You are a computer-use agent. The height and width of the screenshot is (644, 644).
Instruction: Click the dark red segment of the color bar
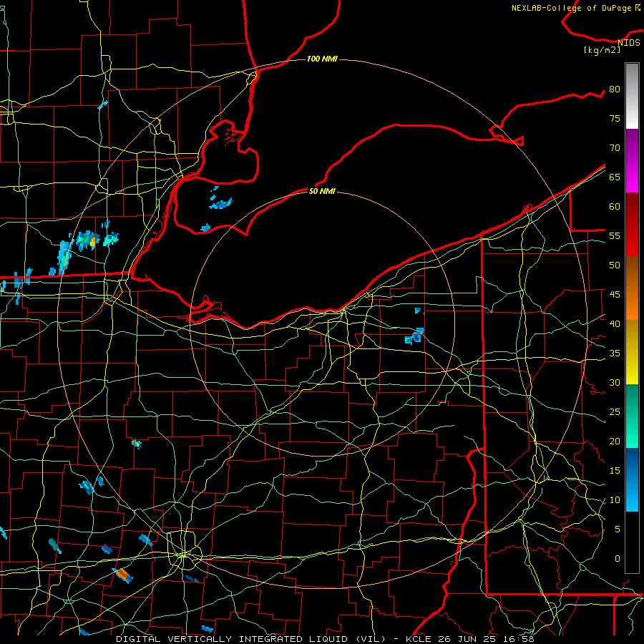[632, 224]
